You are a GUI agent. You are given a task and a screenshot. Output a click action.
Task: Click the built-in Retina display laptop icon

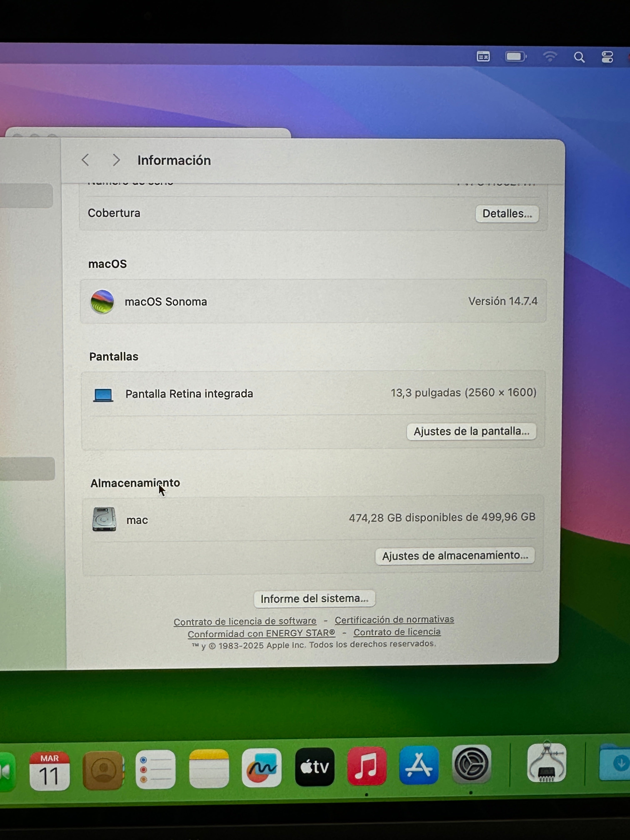click(x=103, y=395)
